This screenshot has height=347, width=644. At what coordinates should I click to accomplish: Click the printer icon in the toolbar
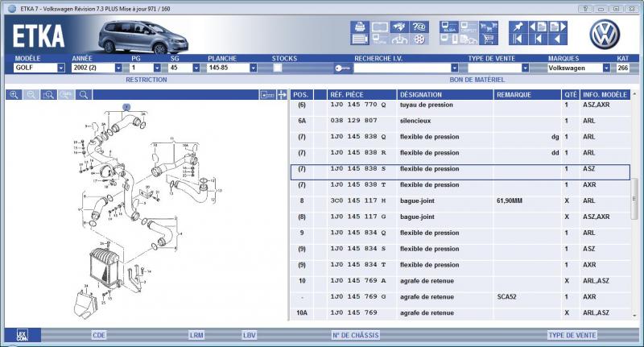click(x=360, y=27)
